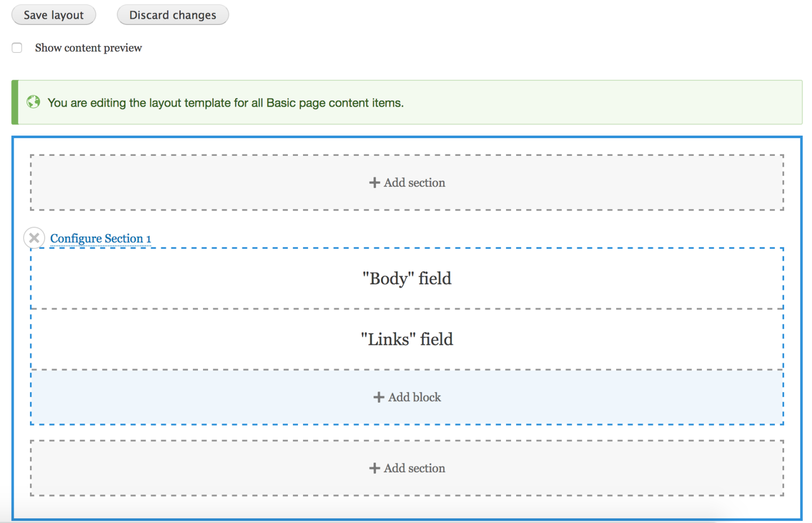This screenshot has width=812, height=523.
Task: Discard changes to the layout
Action: pos(173,15)
